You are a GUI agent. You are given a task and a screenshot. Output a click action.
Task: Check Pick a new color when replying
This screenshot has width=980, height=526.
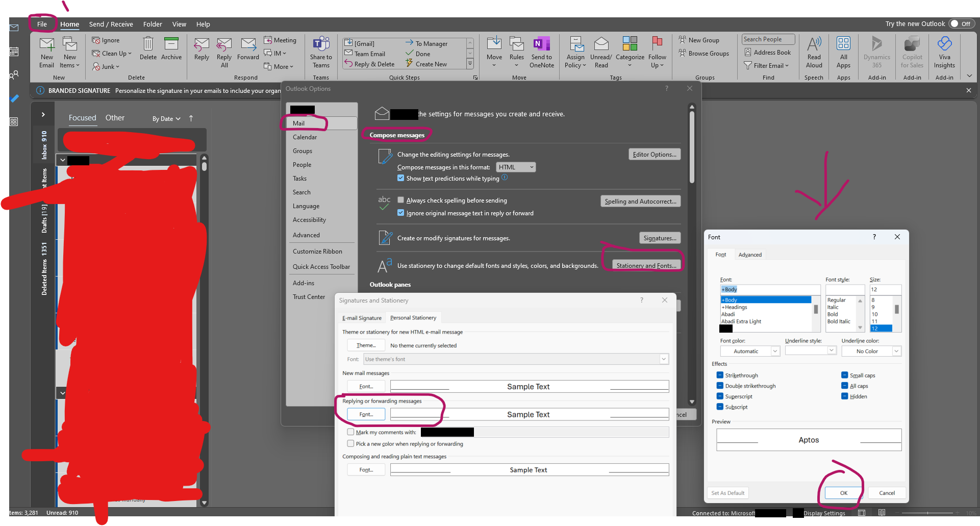[x=350, y=443]
